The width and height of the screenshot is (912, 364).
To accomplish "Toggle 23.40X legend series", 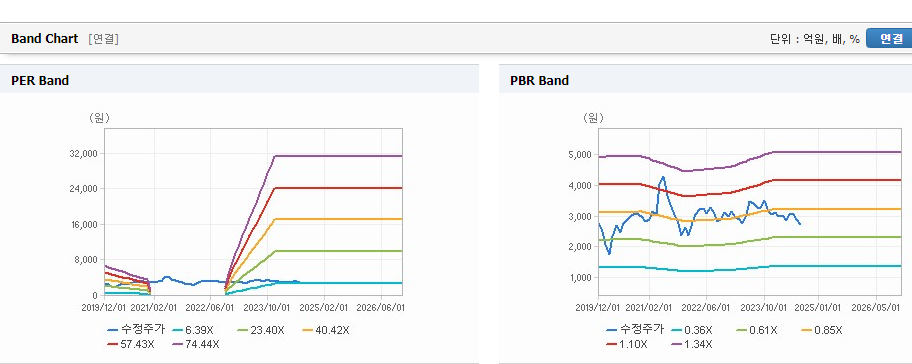I will (261, 330).
